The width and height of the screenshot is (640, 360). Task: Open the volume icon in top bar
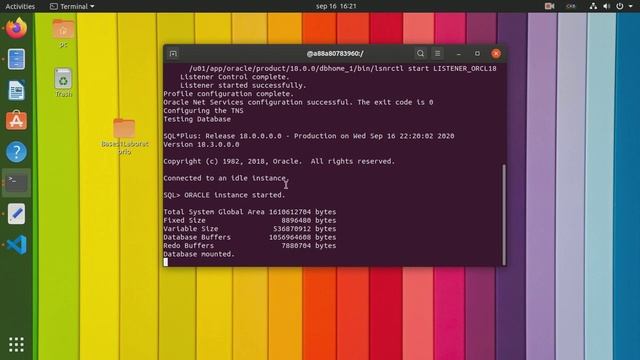point(607,6)
